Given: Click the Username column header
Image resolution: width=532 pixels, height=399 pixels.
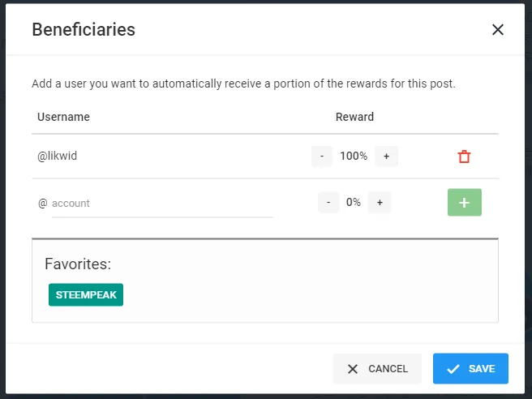Looking at the screenshot, I should coord(63,117).
